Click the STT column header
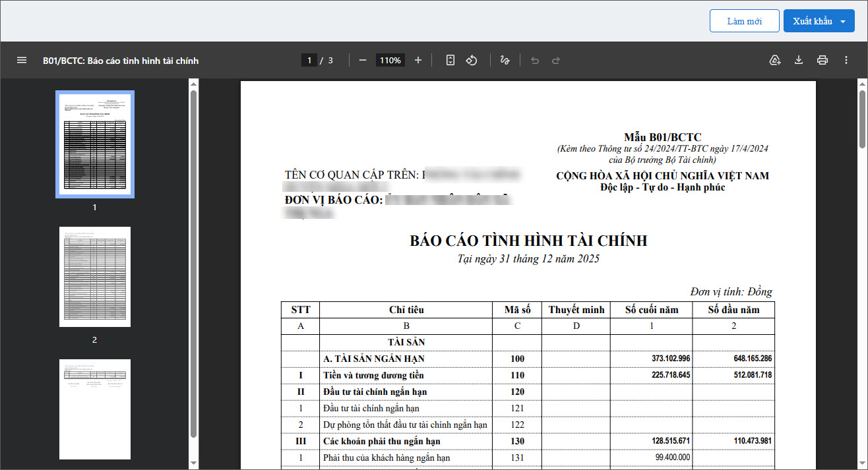The height and width of the screenshot is (470, 868). tap(301, 310)
